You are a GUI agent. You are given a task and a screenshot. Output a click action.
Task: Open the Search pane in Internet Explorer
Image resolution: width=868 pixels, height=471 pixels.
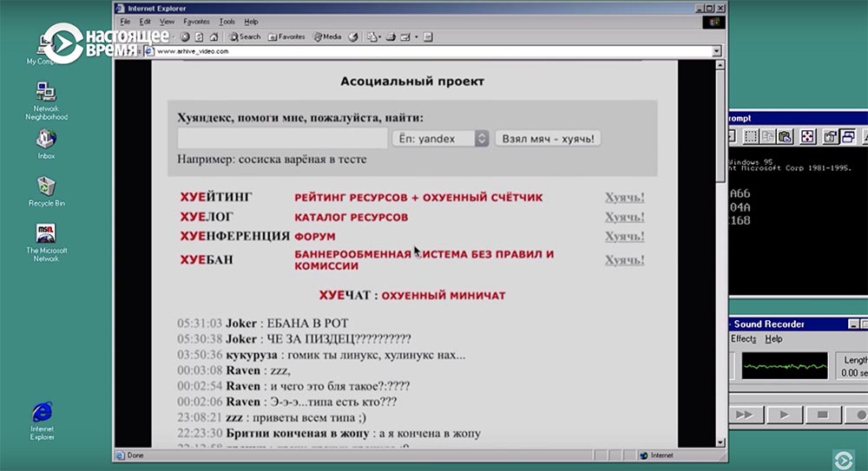(245, 37)
